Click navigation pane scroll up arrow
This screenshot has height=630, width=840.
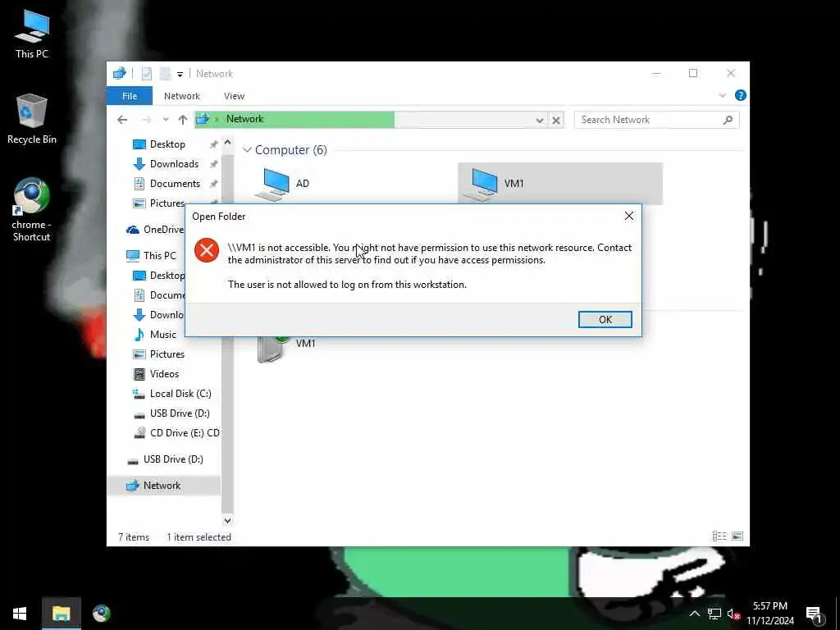tap(227, 143)
